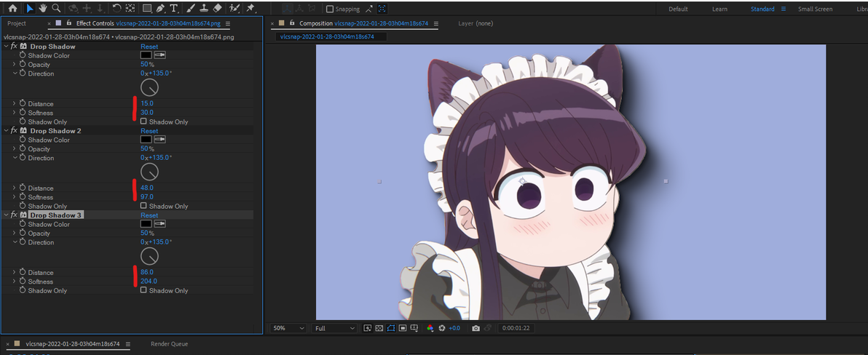This screenshot has height=355, width=868.
Task: Click the +0.0 Adjust Exposure value
Action: 454,329
